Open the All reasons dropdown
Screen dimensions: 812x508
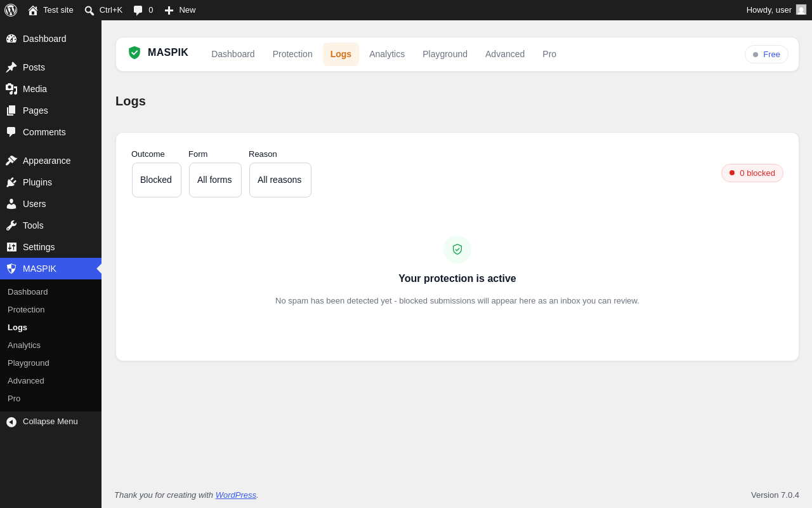[x=280, y=180]
